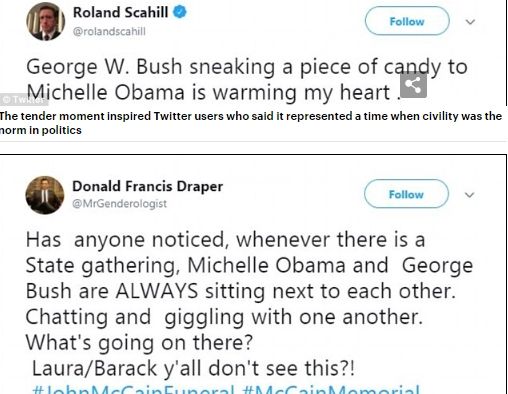
Task: Click the share icon over the tweet
Action: [x=413, y=85]
